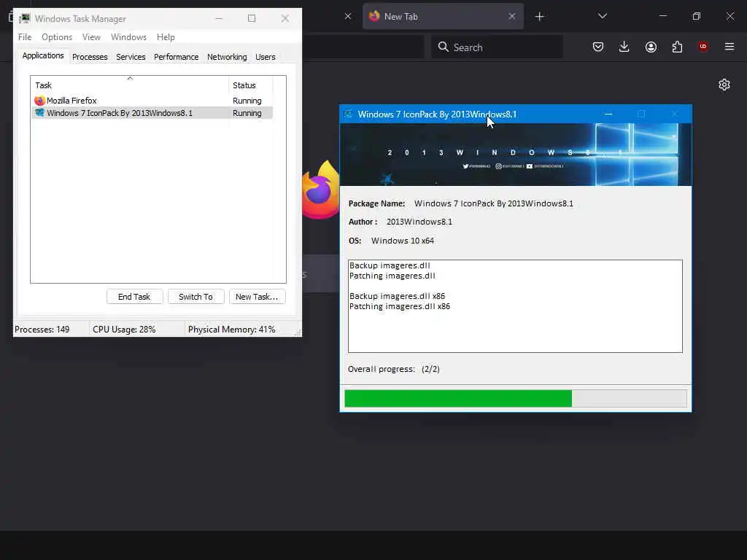Sort by the Task column header

[130, 85]
